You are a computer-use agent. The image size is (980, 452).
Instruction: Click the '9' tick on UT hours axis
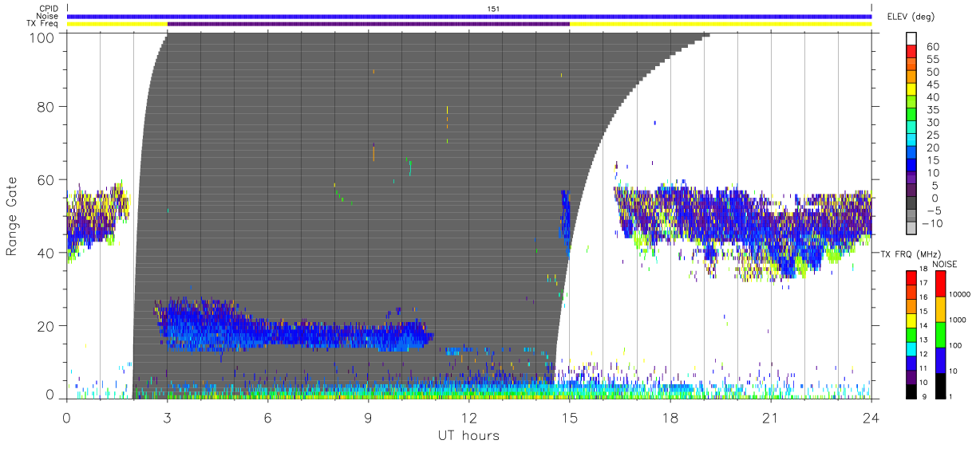tap(369, 418)
